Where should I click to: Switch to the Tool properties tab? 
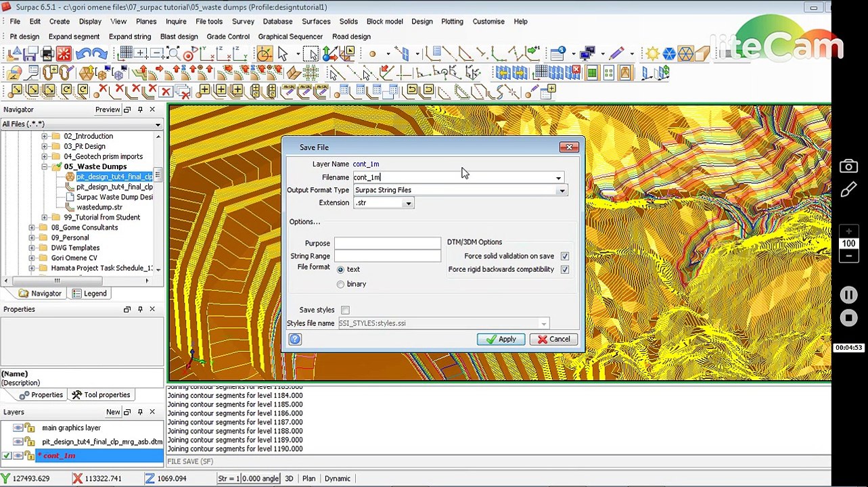tap(101, 395)
